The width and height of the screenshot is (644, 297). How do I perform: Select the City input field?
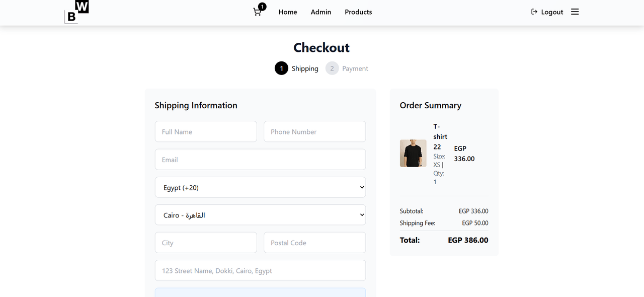[206, 243]
